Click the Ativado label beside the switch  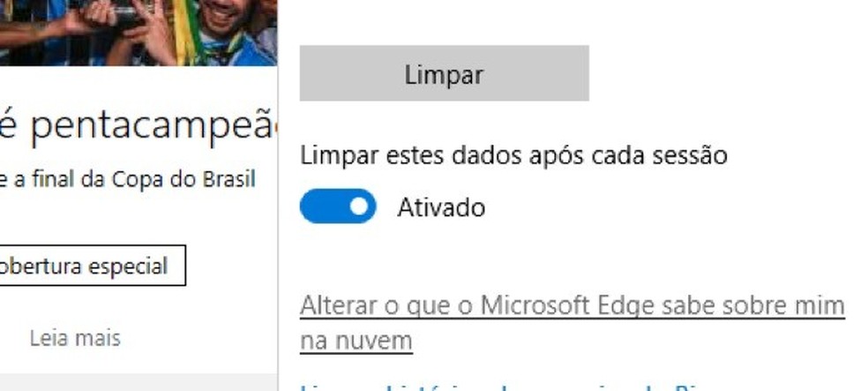(441, 207)
